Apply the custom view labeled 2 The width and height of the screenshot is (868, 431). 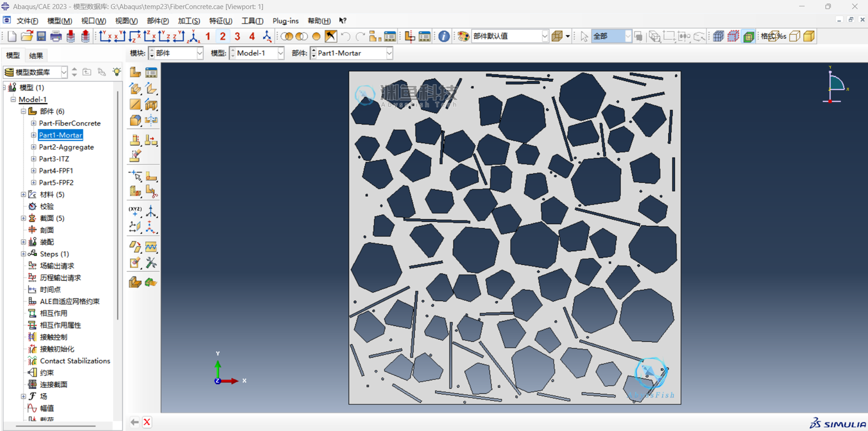pos(222,36)
